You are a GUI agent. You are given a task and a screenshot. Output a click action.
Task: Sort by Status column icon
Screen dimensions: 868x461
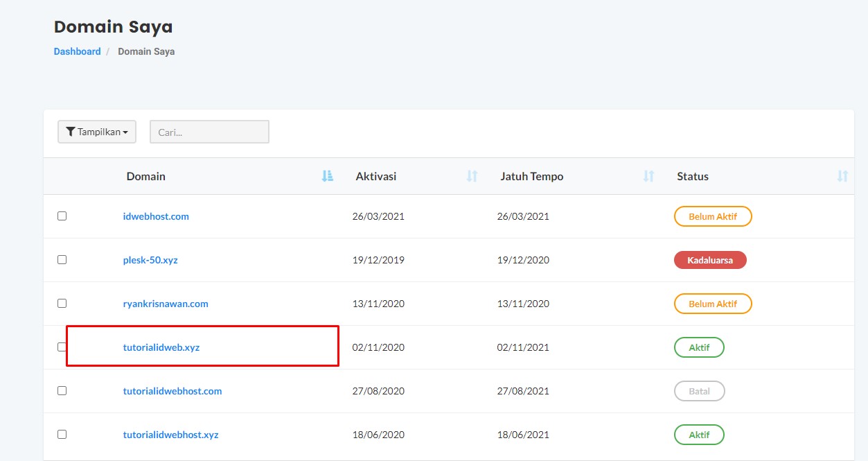(843, 176)
